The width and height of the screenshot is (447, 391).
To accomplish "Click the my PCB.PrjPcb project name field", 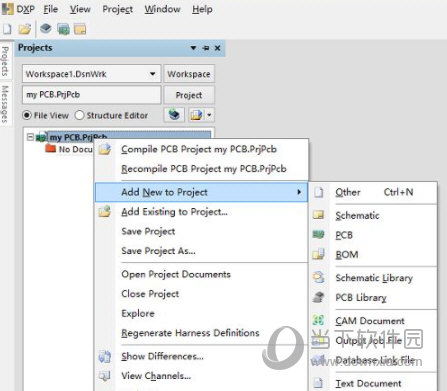I will (92, 95).
